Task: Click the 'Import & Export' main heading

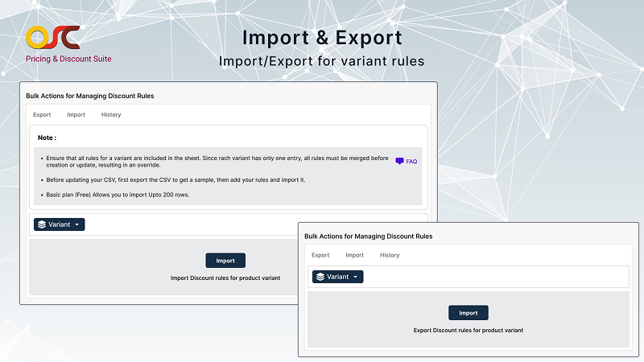Action: 322,38
